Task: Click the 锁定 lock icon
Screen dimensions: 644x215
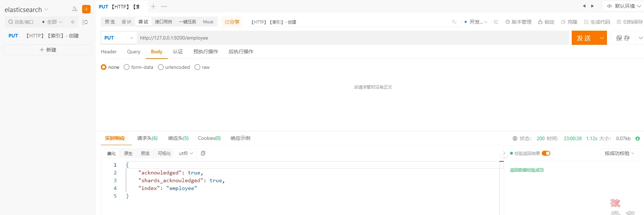Action: tap(540, 22)
